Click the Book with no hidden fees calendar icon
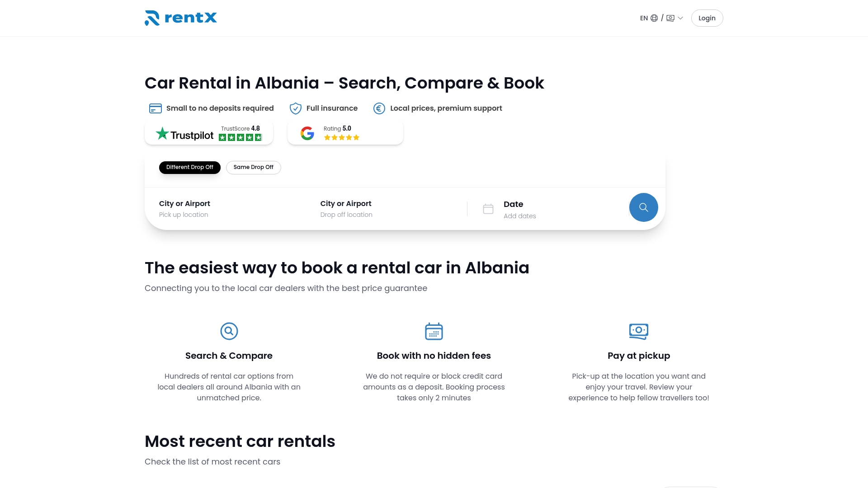 (x=434, y=331)
